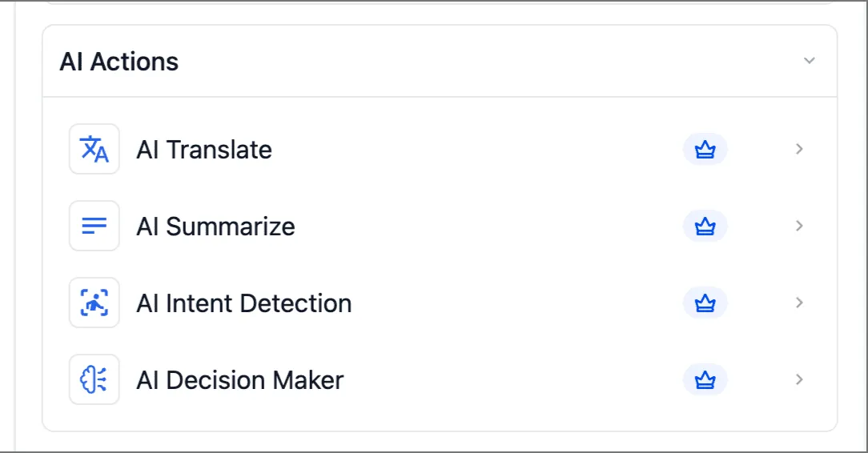Open the AI Decision Maker right chevron

[x=799, y=379]
